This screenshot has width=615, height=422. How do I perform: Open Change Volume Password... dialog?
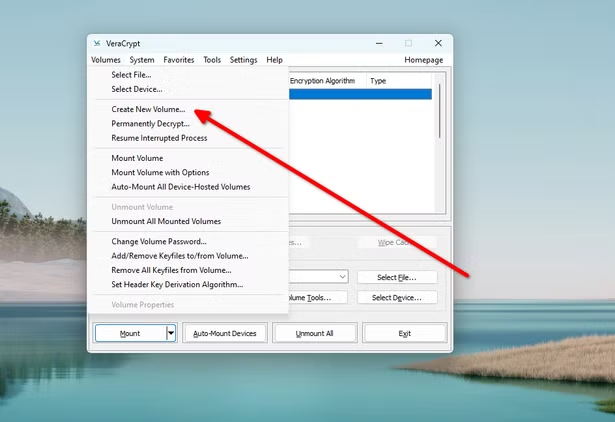pos(158,241)
